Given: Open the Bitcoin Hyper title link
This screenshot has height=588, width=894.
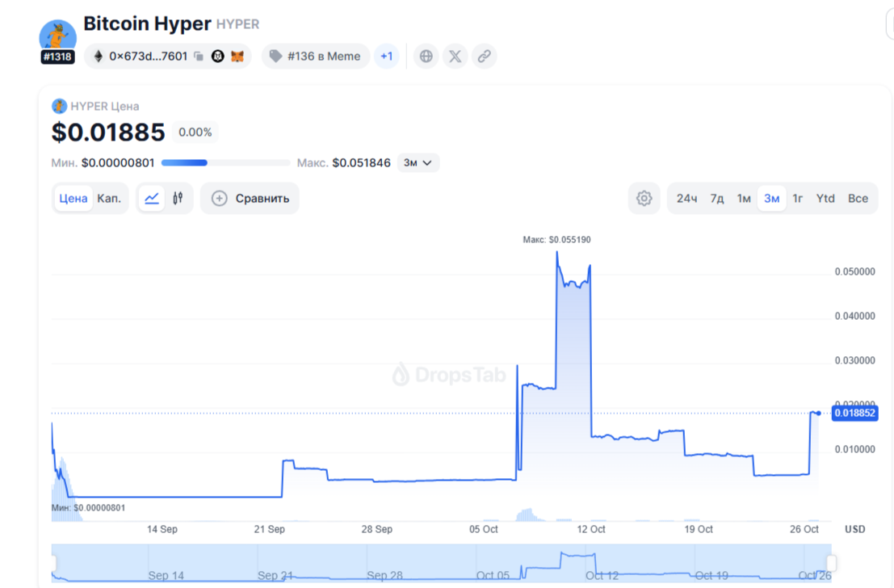Looking at the screenshot, I should click(149, 23).
